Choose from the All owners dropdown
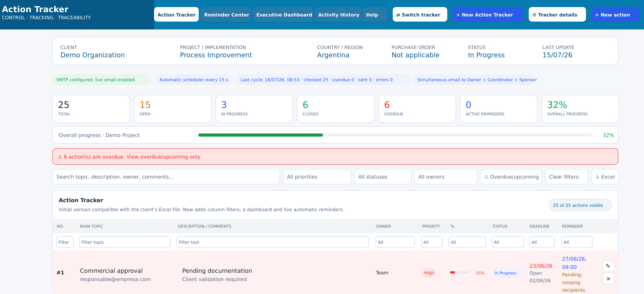 pos(446,177)
